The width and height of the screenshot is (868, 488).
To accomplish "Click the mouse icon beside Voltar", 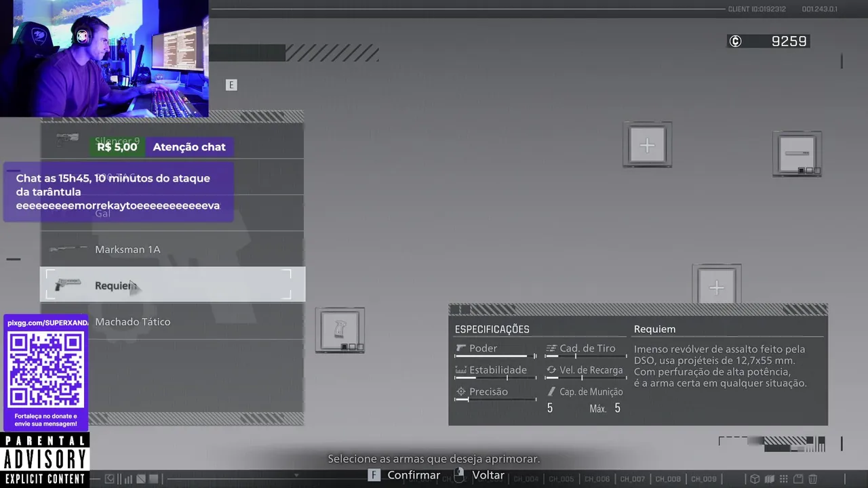I will (x=459, y=474).
